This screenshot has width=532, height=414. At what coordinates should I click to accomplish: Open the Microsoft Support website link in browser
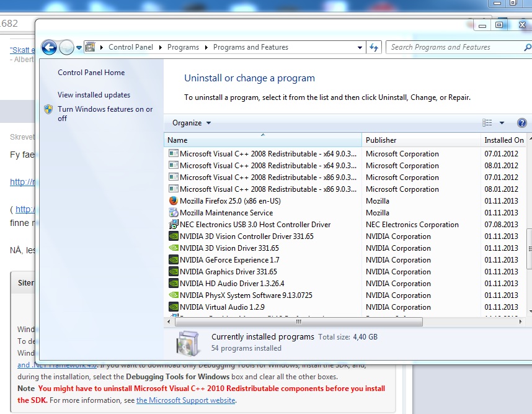coord(185,400)
